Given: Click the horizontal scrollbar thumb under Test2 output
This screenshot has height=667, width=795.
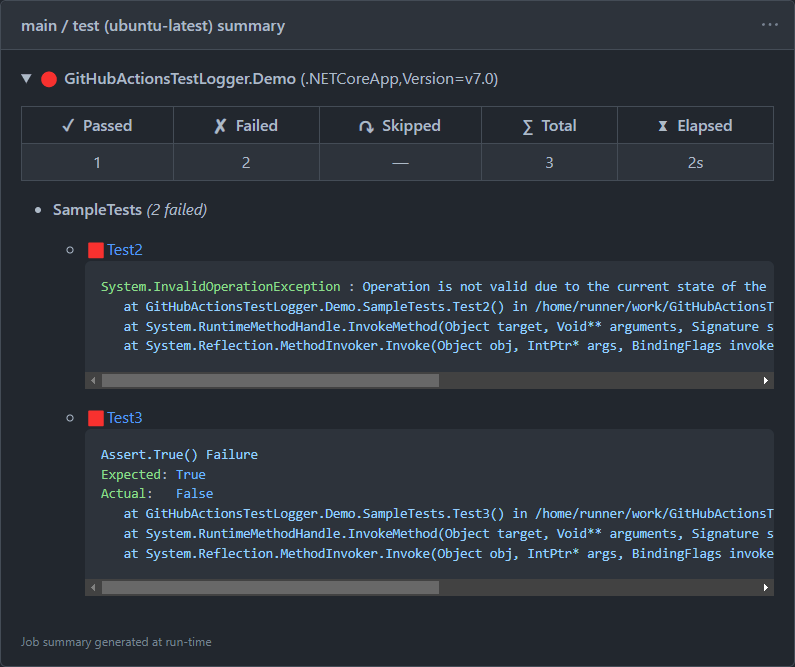Looking at the screenshot, I should tap(270, 381).
